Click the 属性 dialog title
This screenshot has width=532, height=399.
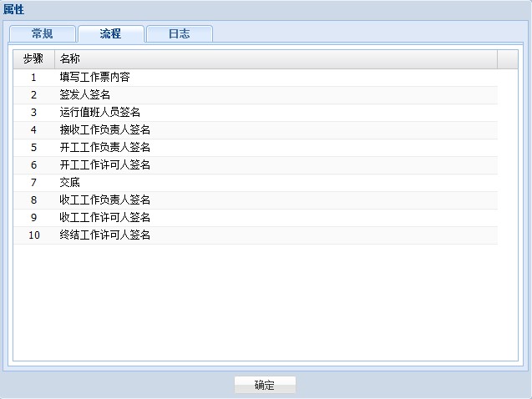(14, 10)
